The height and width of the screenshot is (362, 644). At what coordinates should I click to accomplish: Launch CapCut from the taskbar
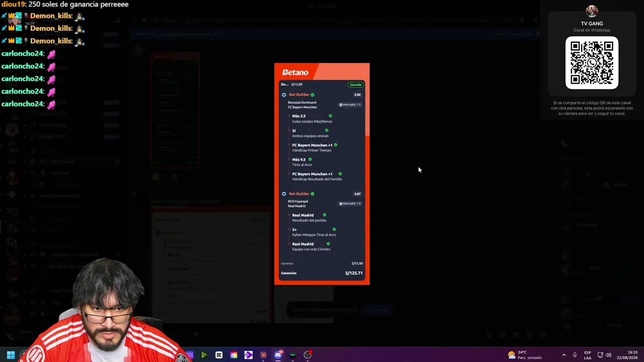(x=219, y=355)
